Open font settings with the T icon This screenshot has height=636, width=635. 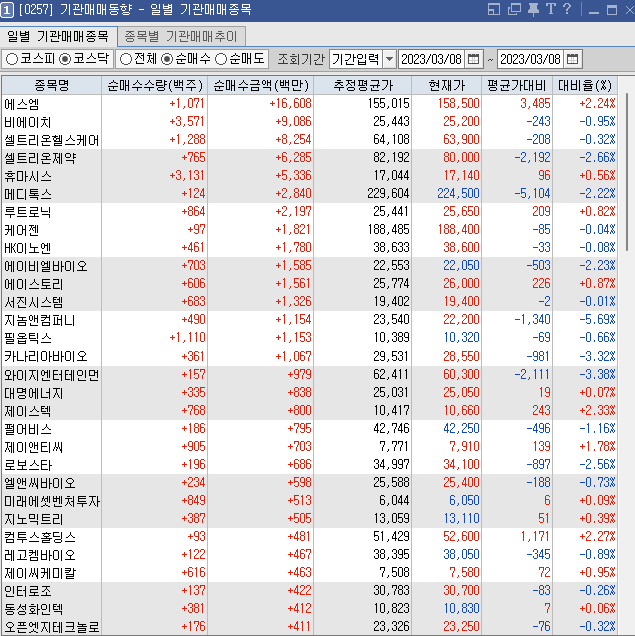tap(550, 9)
